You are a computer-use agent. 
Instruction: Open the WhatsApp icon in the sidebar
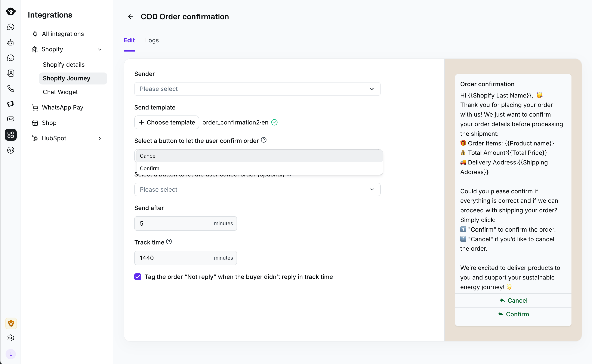coord(11,27)
